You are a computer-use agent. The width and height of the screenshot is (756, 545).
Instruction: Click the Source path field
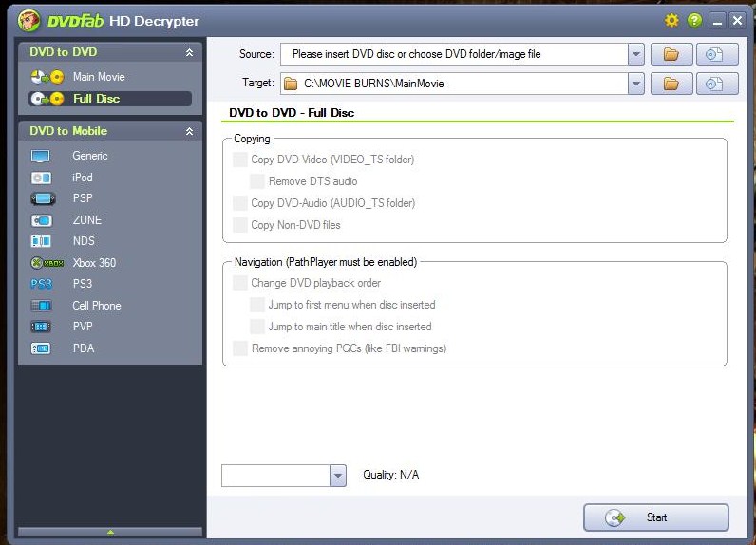coord(454,54)
